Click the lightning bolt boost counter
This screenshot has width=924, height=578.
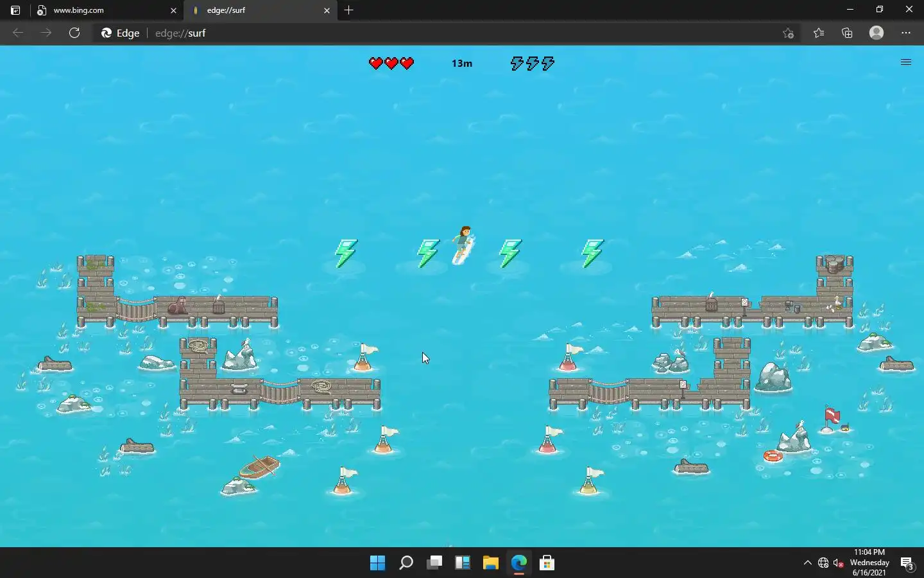pos(533,63)
